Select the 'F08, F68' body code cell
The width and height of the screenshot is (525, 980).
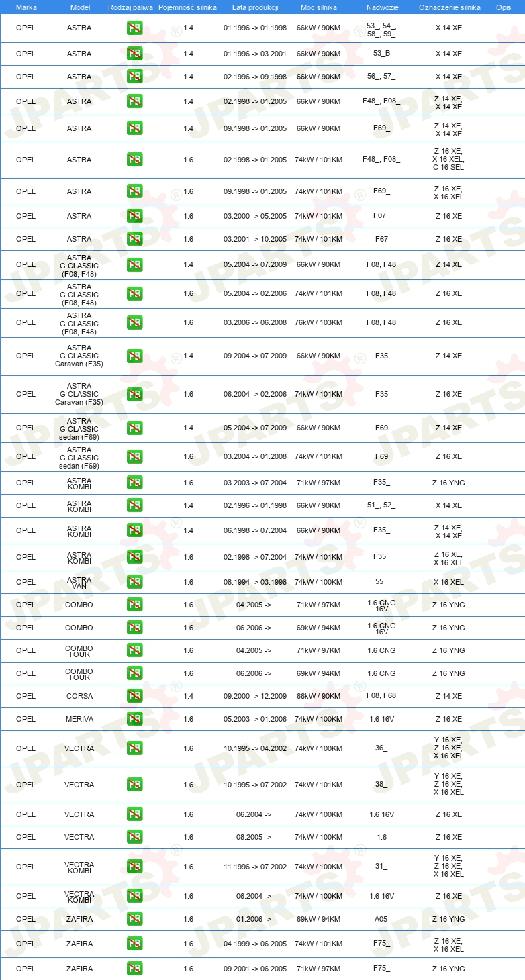point(381,696)
